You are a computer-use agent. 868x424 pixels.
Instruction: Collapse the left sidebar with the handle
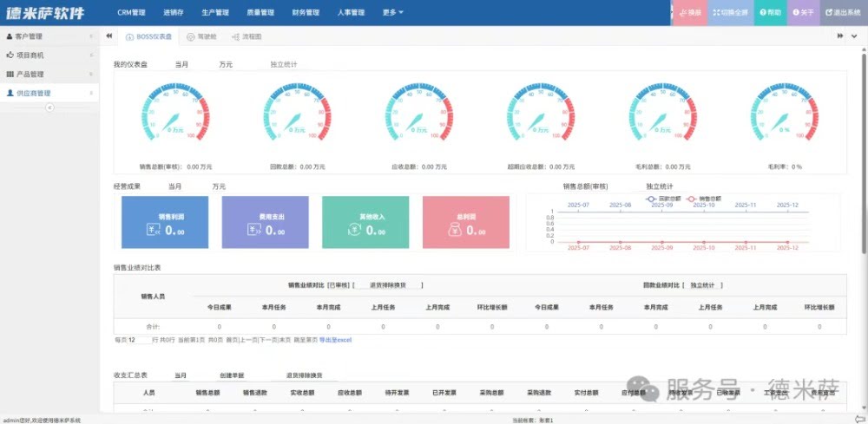(x=49, y=107)
